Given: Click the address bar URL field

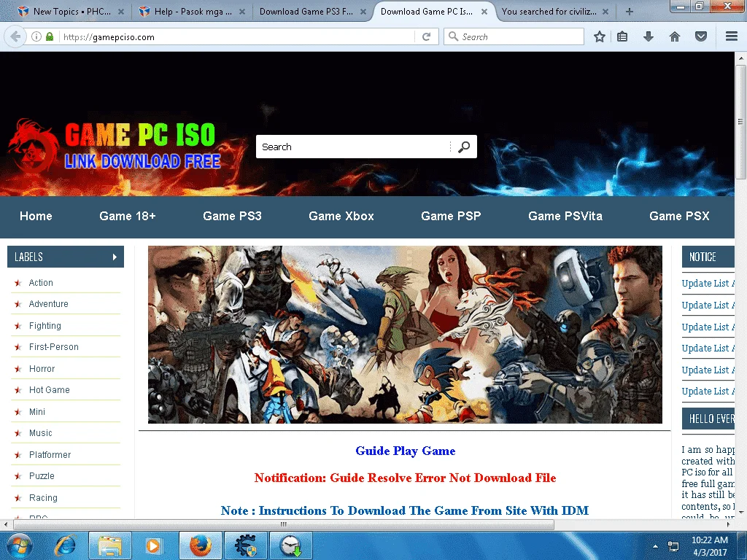Looking at the screenshot, I should coord(237,36).
